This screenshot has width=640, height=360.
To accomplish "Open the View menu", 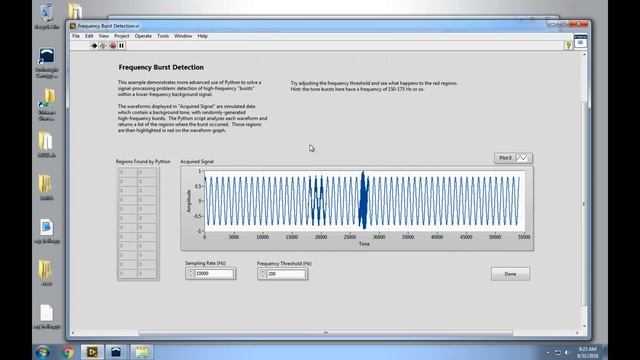I will pos(104,36).
